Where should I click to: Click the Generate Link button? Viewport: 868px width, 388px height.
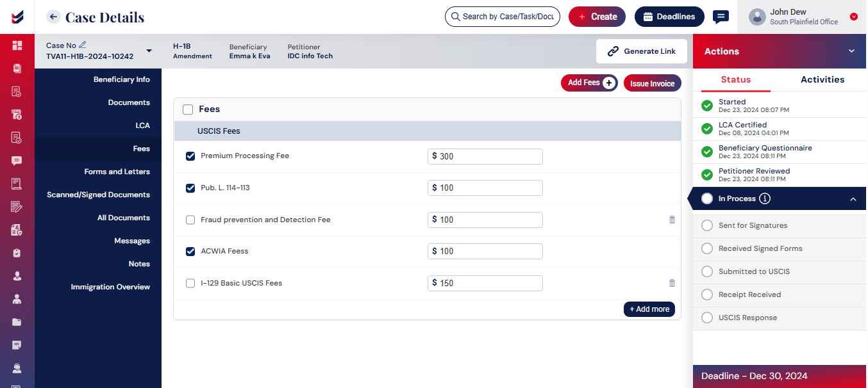641,51
